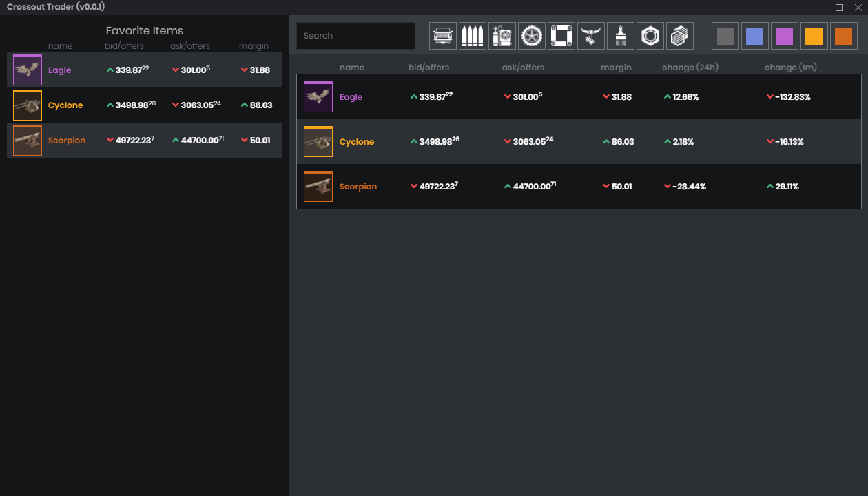The height and width of the screenshot is (496, 868).
Task: Click Cyclone margin 86.03 in main table
Action: 618,142
